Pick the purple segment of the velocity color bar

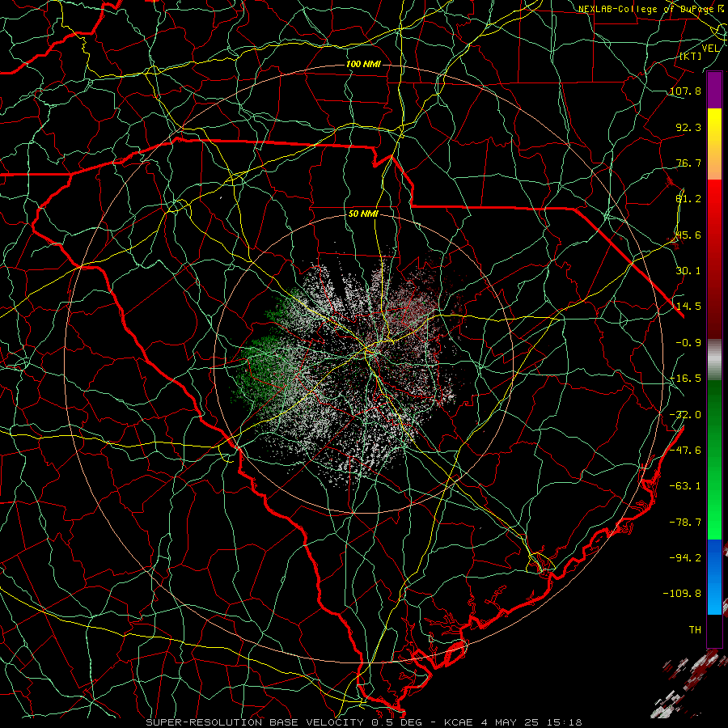click(x=714, y=91)
